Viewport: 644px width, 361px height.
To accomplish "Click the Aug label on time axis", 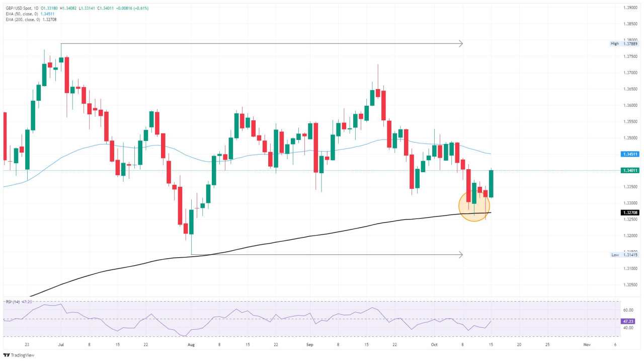I will click(x=191, y=344).
